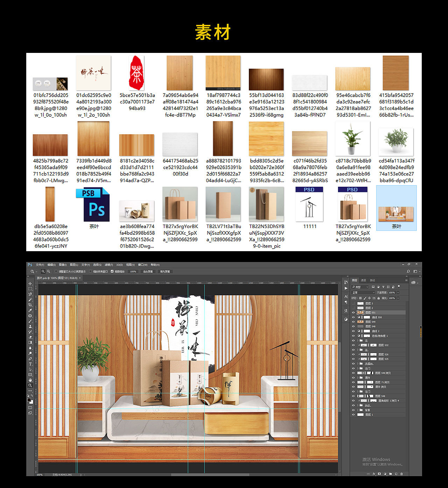Hide the 图层 1 layer
The width and height of the screenshot is (448, 488).
(353, 414)
